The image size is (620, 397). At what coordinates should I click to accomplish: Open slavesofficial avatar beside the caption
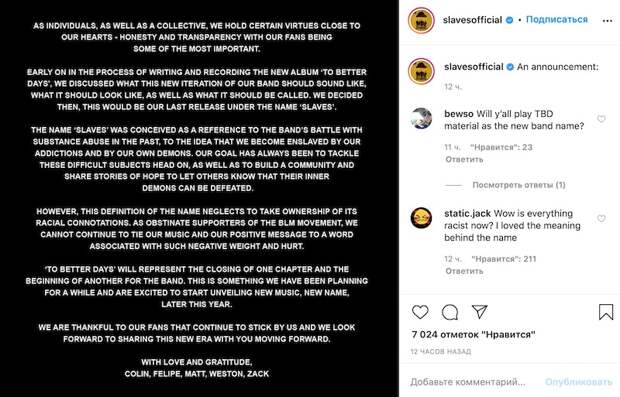[421, 71]
